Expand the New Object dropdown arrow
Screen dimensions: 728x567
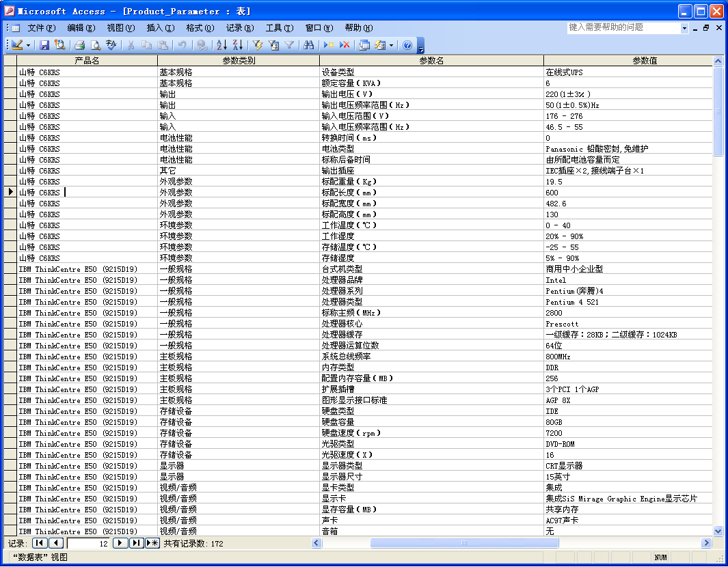tap(392, 45)
